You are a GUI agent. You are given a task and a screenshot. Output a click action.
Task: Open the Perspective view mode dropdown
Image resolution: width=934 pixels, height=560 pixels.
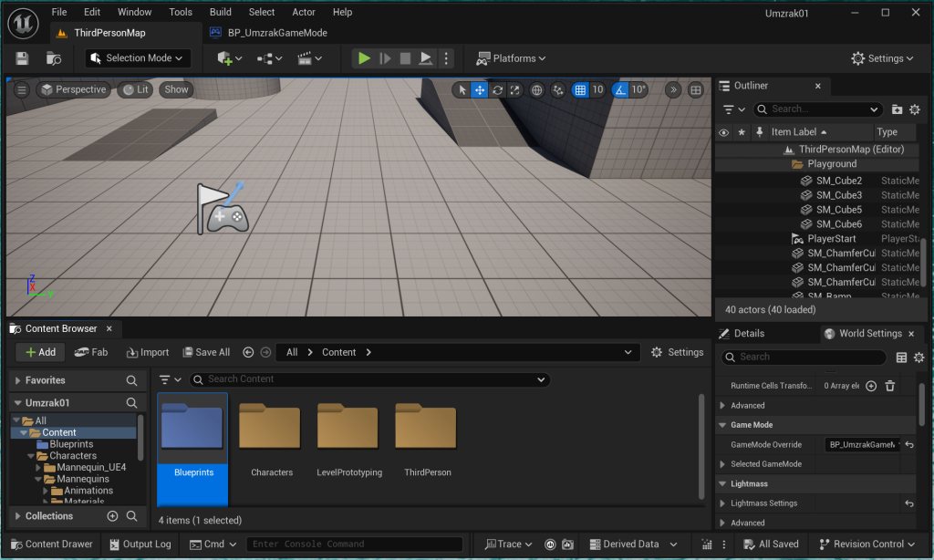coord(73,89)
